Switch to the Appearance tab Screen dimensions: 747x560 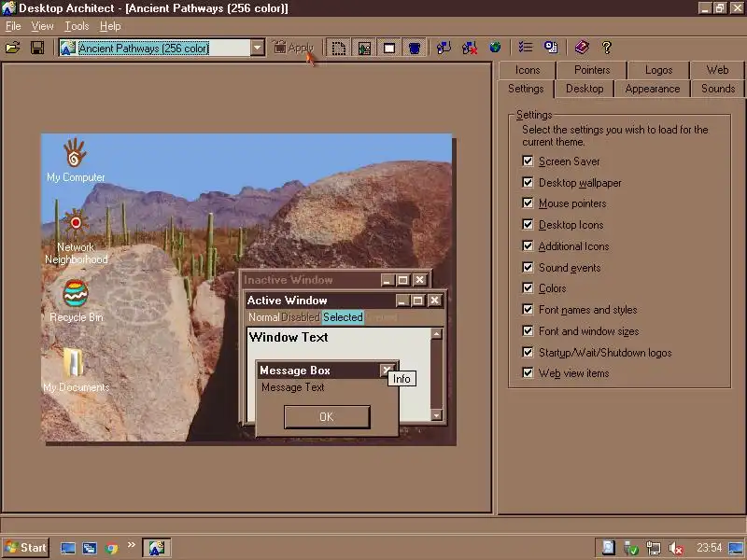652,89
